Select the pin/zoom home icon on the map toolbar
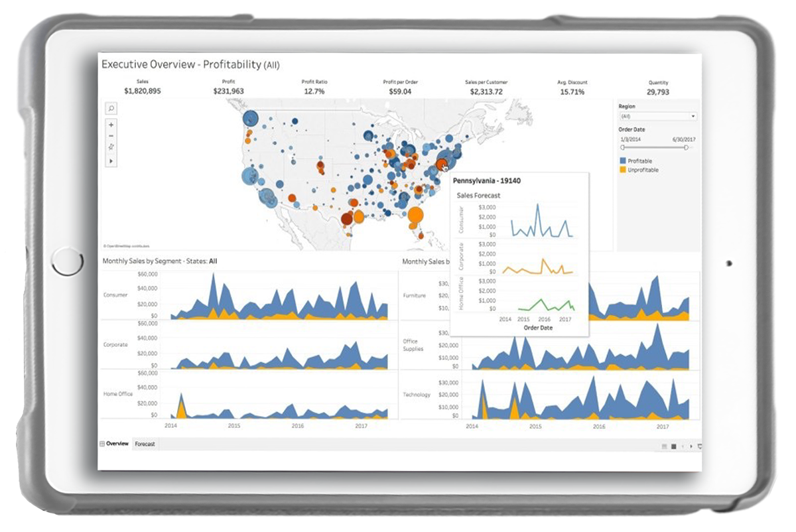Viewport: 796px width, 532px height. (111, 147)
